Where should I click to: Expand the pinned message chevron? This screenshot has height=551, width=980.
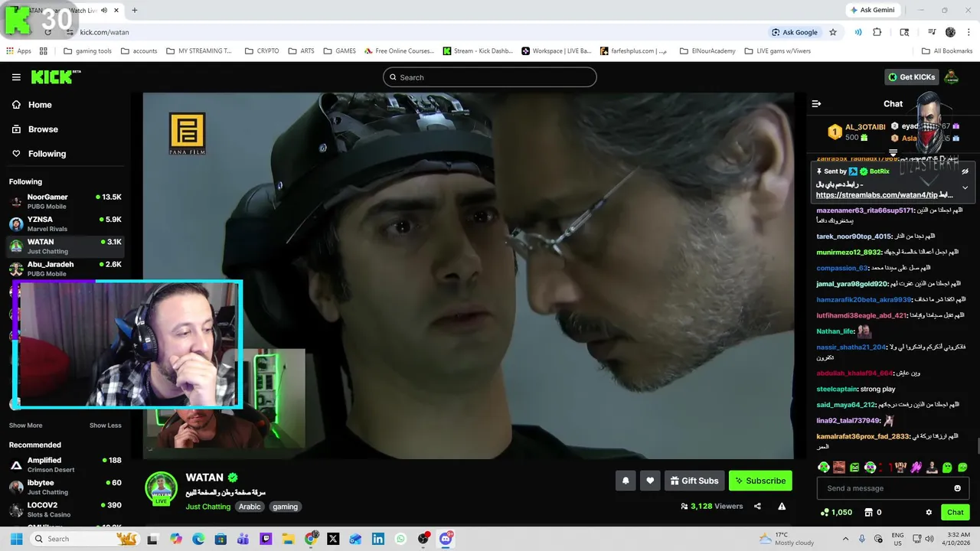click(x=965, y=187)
